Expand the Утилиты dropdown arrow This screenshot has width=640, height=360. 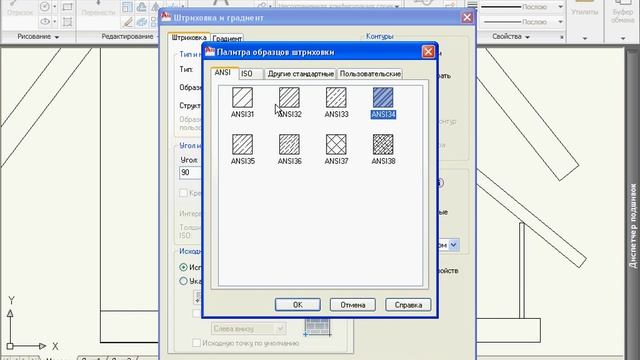[585, 38]
